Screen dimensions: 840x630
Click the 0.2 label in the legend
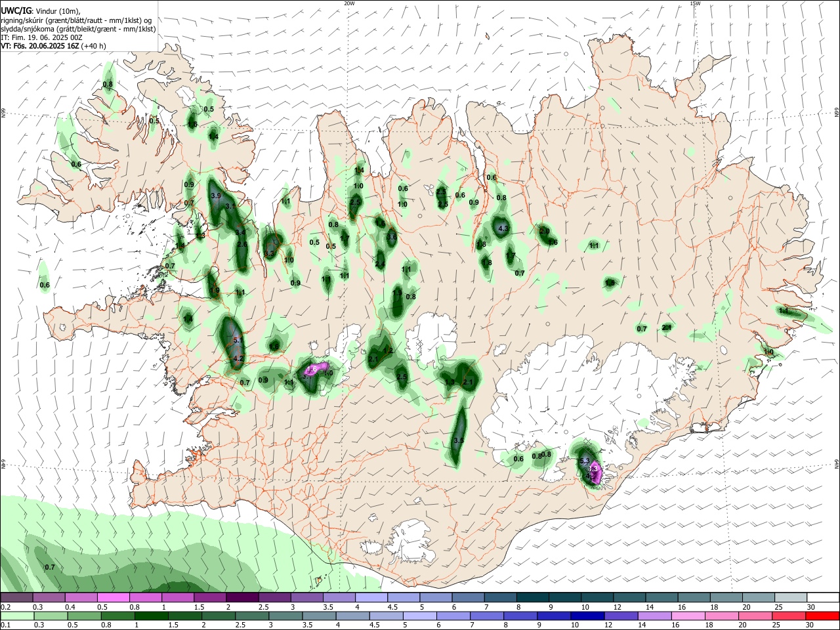6,608
